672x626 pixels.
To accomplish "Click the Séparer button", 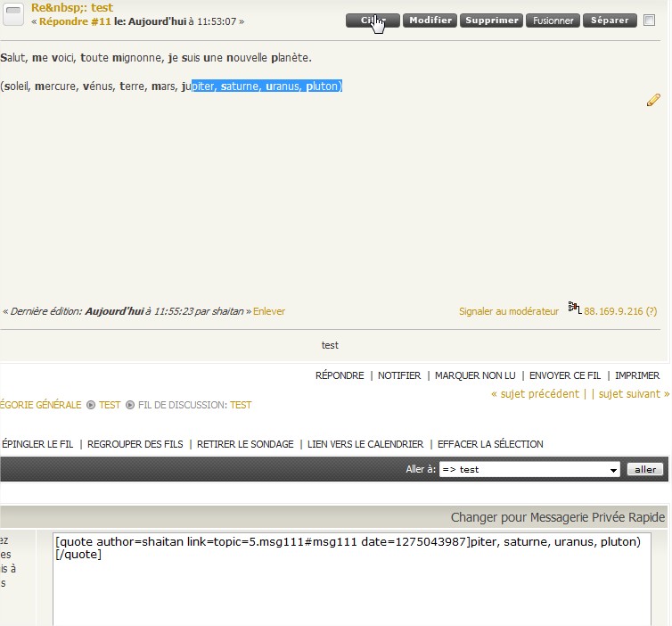I will point(611,21).
